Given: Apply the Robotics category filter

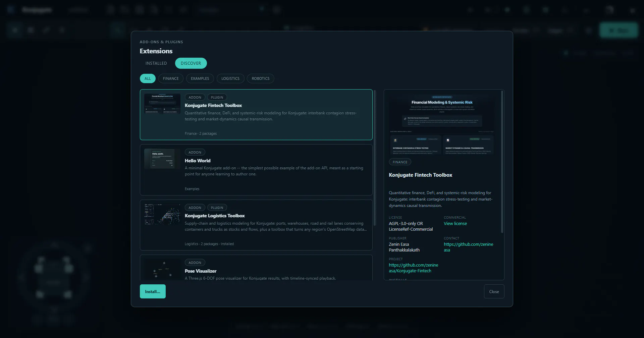Looking at the screenshot, I should [x=261, y=78].
